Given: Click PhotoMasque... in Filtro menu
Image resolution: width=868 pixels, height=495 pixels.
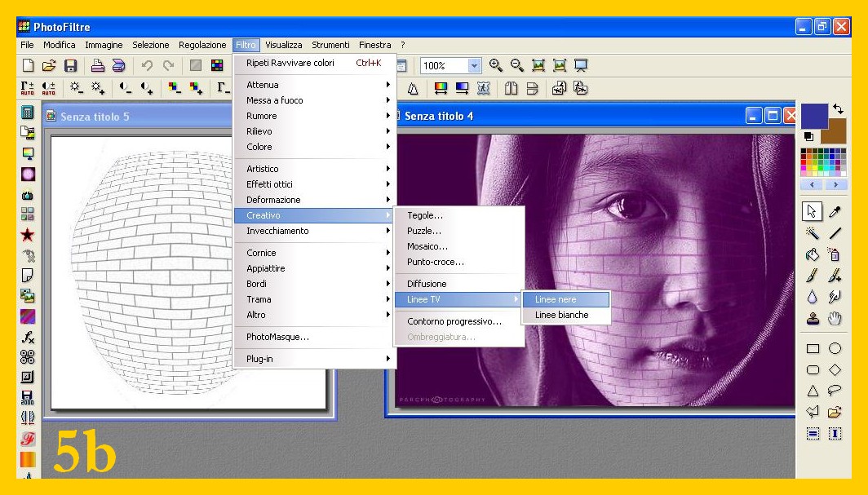Looking at the screenshot, I should pos(277,337).
